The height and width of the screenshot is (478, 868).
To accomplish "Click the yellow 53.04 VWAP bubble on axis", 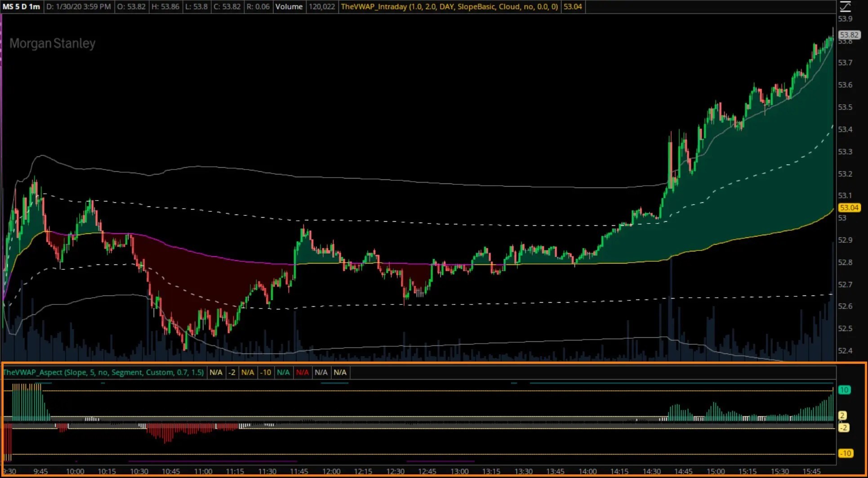I will (x=849, y=207).
